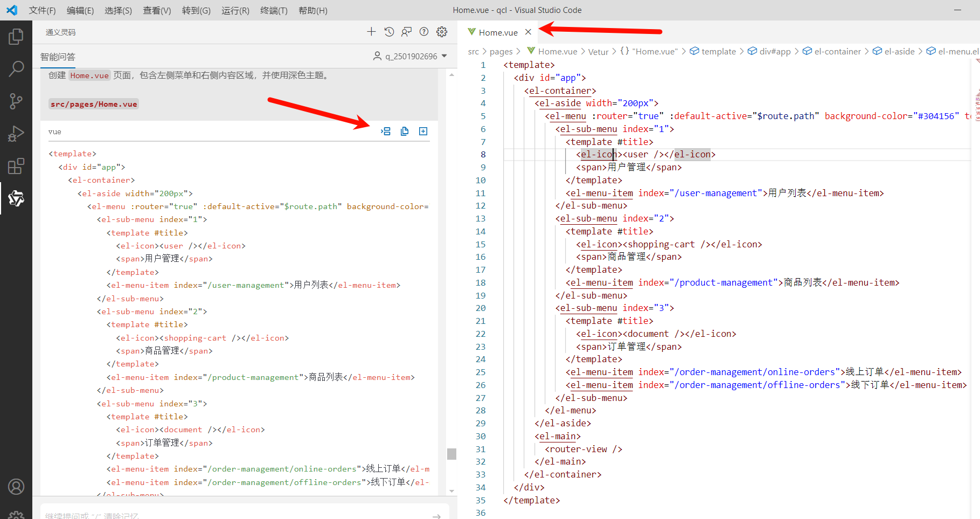Click line number 8 in editor

pos(483,154)
